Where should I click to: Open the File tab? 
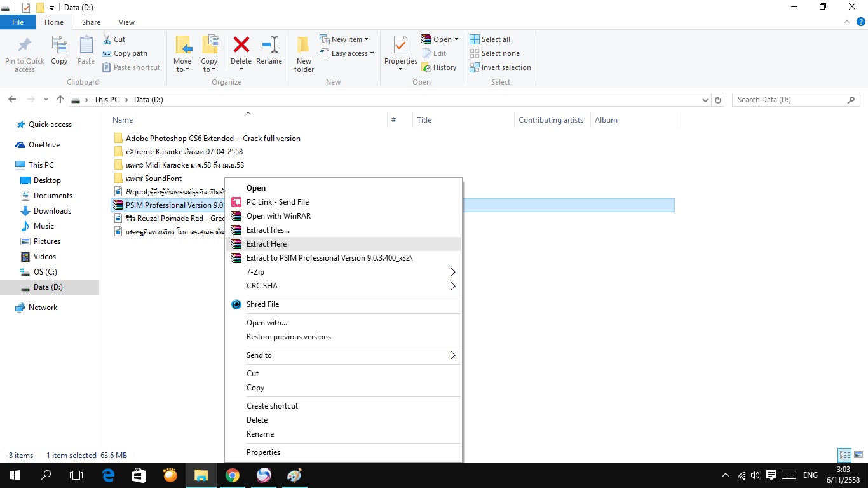tap(18, 22)
